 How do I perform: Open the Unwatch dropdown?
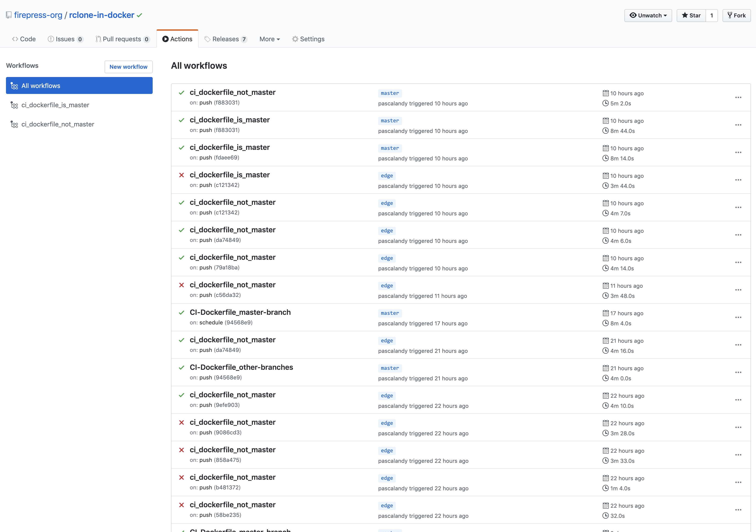pyautogui.click(x=648, y=15)
